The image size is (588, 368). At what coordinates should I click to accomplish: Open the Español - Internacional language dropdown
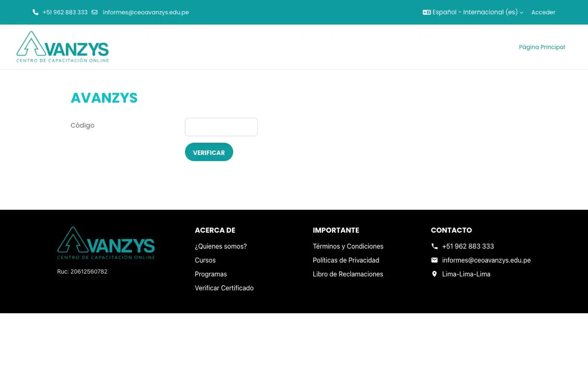click(473, 12)
